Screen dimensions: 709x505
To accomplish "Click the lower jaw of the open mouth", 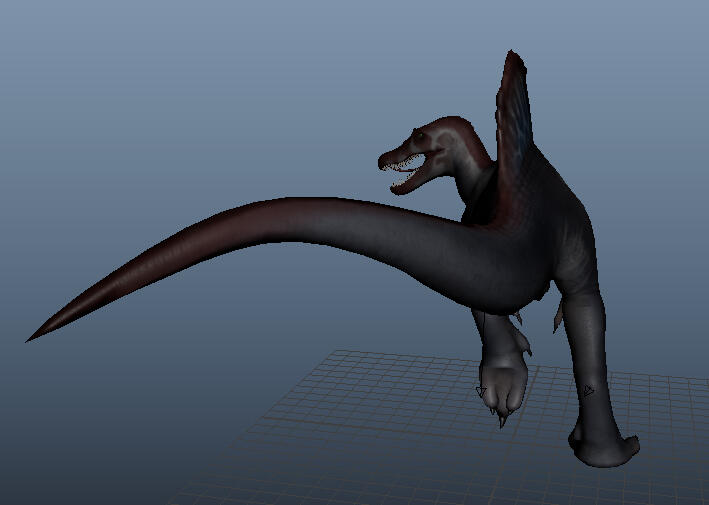I will point(409,182).
